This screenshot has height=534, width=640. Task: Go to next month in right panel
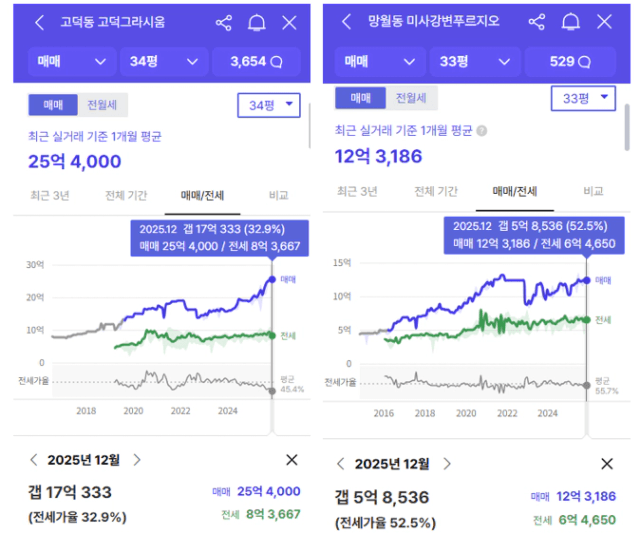442,464
